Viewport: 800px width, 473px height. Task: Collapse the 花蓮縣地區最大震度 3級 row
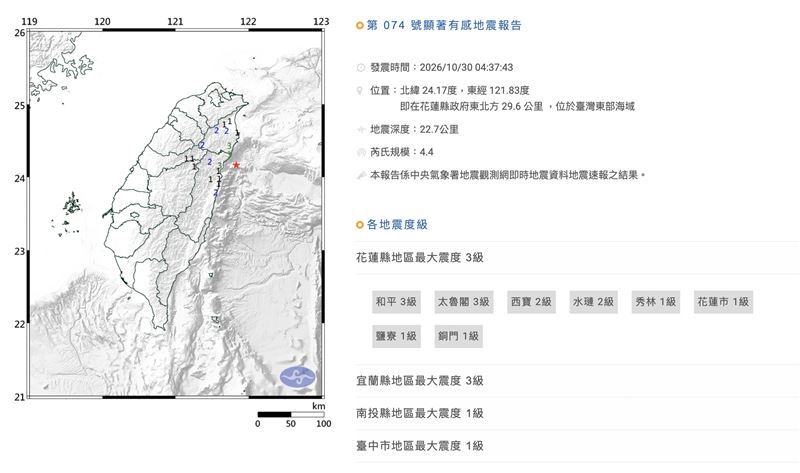(x=578, y=258)
